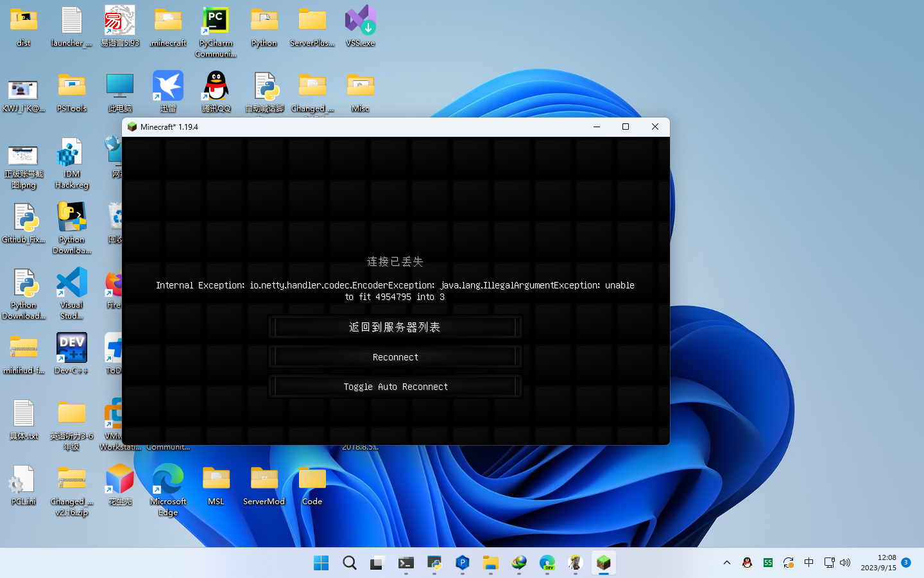Open volume control in tray
This screenshot has height=578, width=924.
point(845,563)
